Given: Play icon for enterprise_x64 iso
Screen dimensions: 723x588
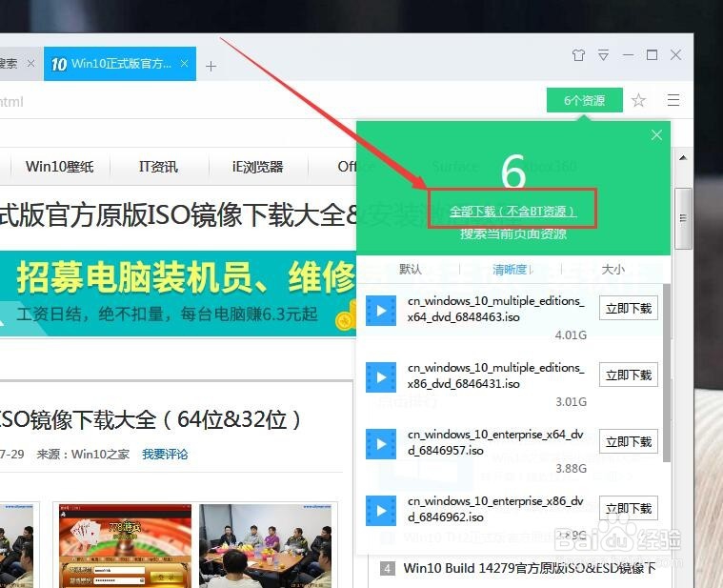Looking at the screenshot, I should pos(381,444).
